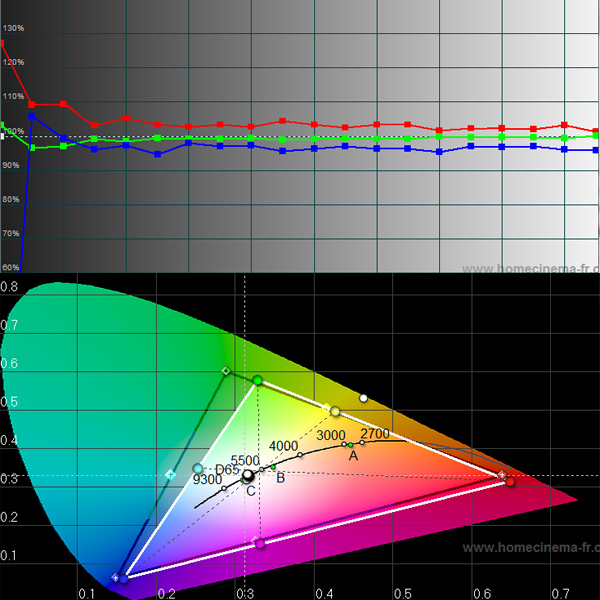Select illuminant label C on the locus

click(x=251, y=491)
